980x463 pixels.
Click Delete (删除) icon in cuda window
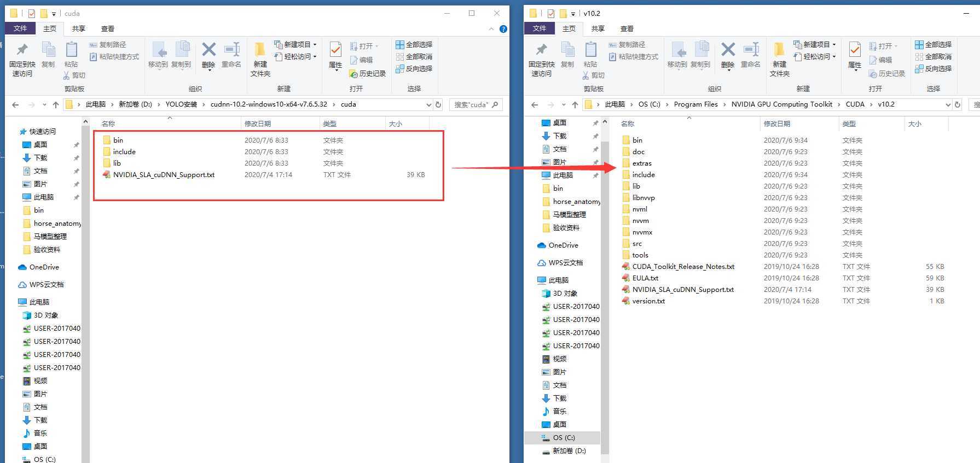tap(208, 55)
